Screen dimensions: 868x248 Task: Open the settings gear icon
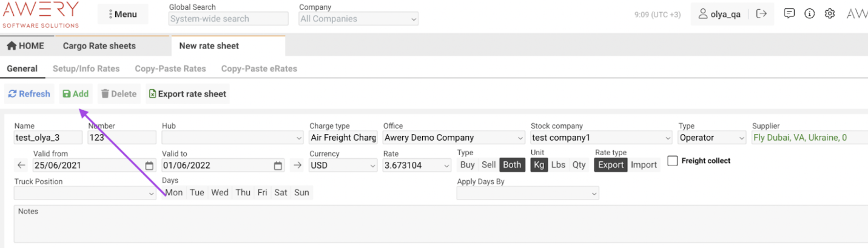(x=830, y=14)
